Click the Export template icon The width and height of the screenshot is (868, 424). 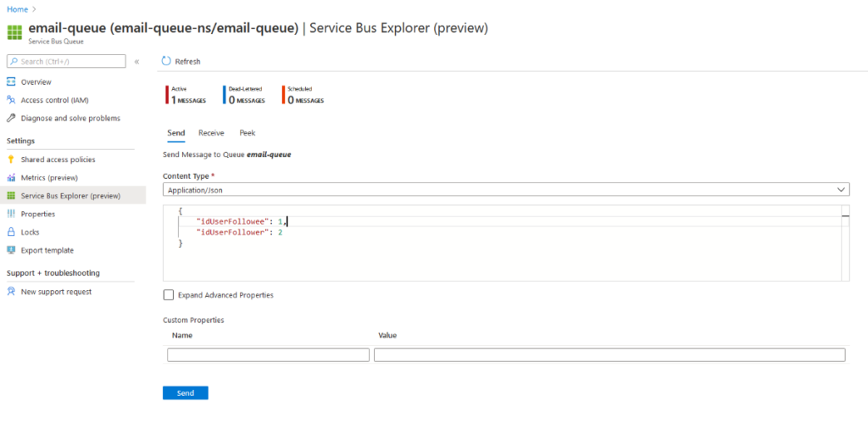(11, 250)
